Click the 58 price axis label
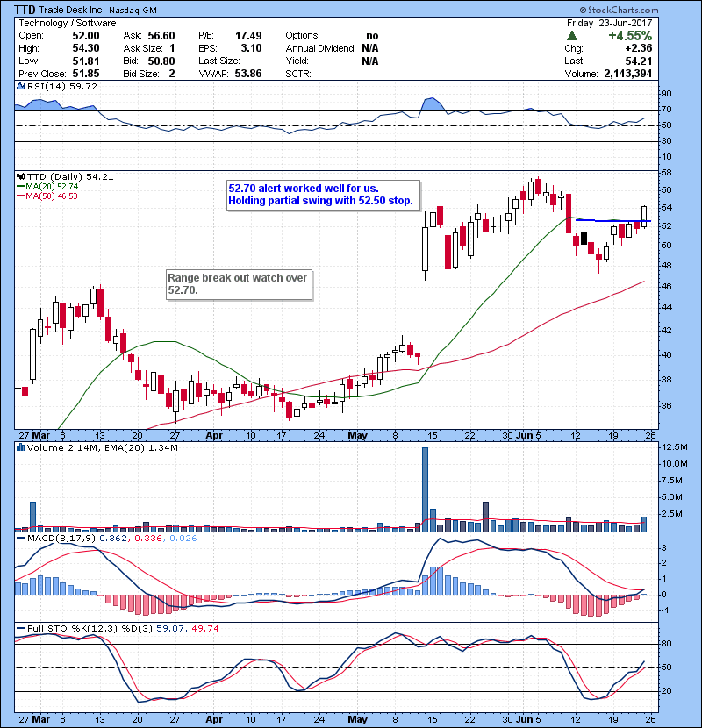This screenshot has height=728, width=702. (x=666, y=173)
